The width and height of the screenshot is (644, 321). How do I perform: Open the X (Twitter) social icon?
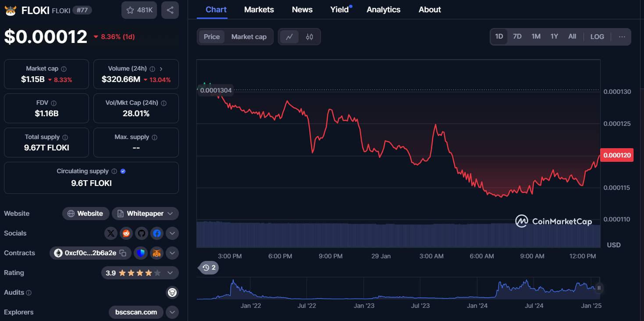111,233
